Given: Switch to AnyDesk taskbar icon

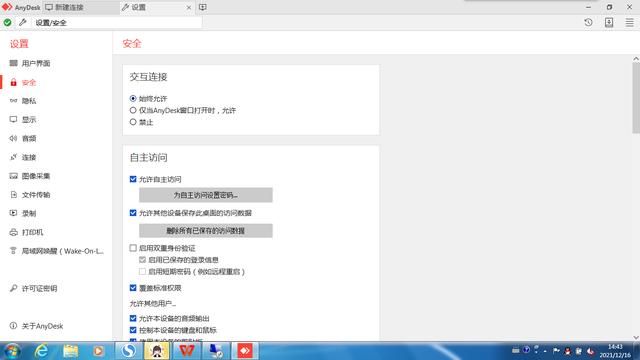Looking at the screenshot, I should [245, 351].
